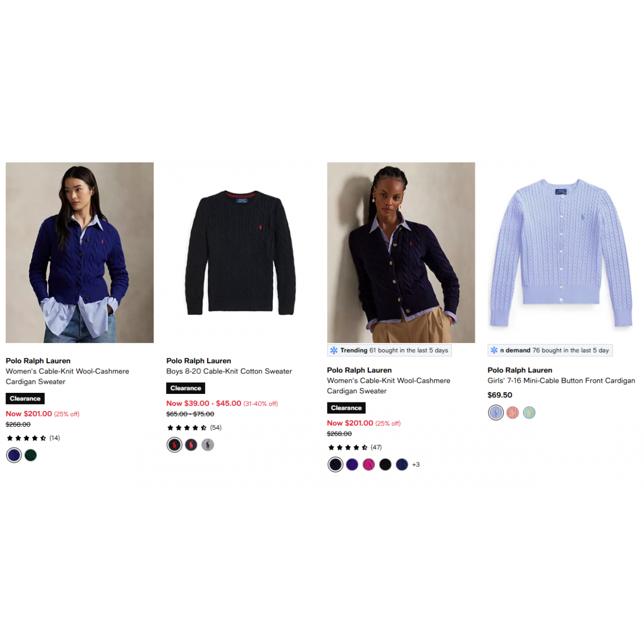Choose the middle navy swatch for Boys Sweater

pyautogui.click(x=191, y=445)
